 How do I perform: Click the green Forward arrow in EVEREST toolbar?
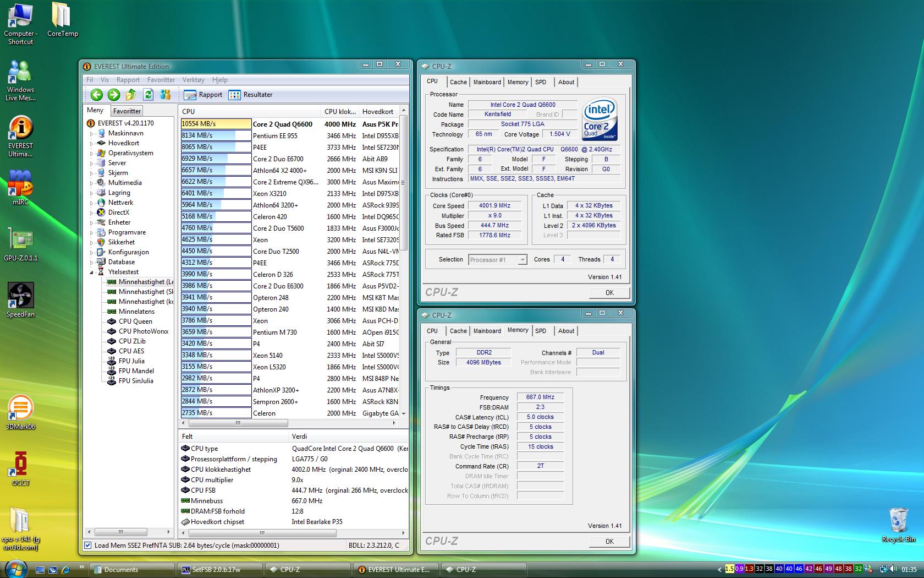(114, 95)
